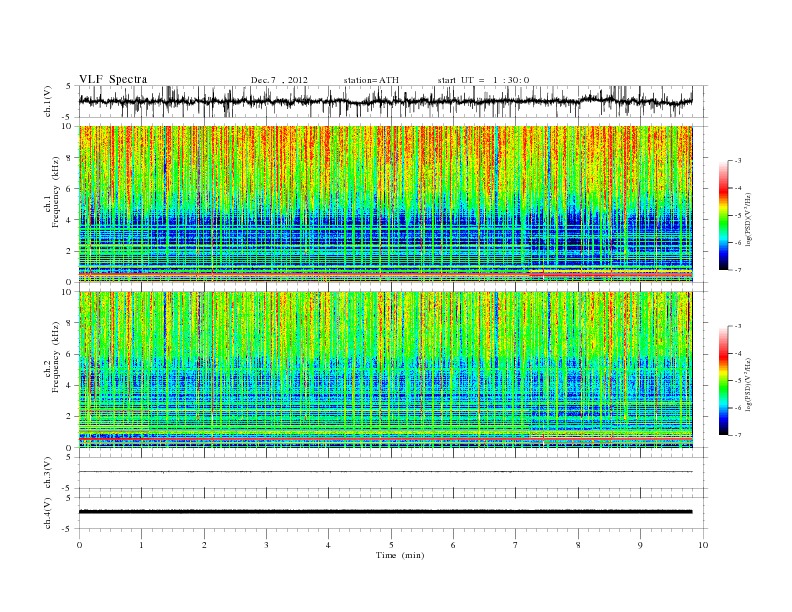Click the ch.1 frequency axis "8" tick label
Image resolution: width=792 pixels, height=612 pixels.
coord(70,158)
